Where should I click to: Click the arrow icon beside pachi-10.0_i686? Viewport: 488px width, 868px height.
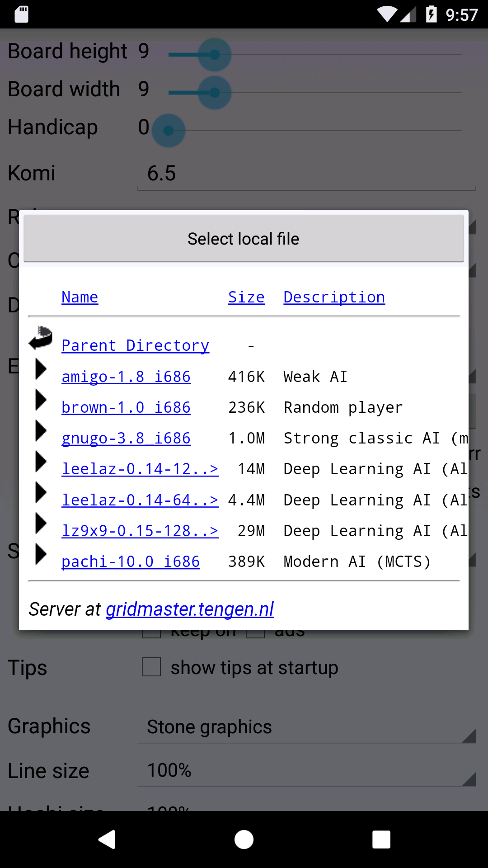tap(41, 554)
